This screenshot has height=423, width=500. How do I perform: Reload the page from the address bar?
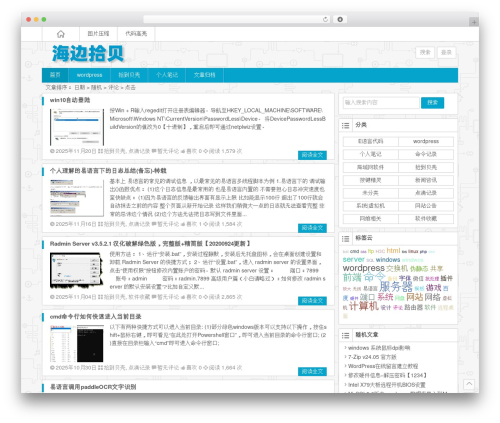[325, 19]
